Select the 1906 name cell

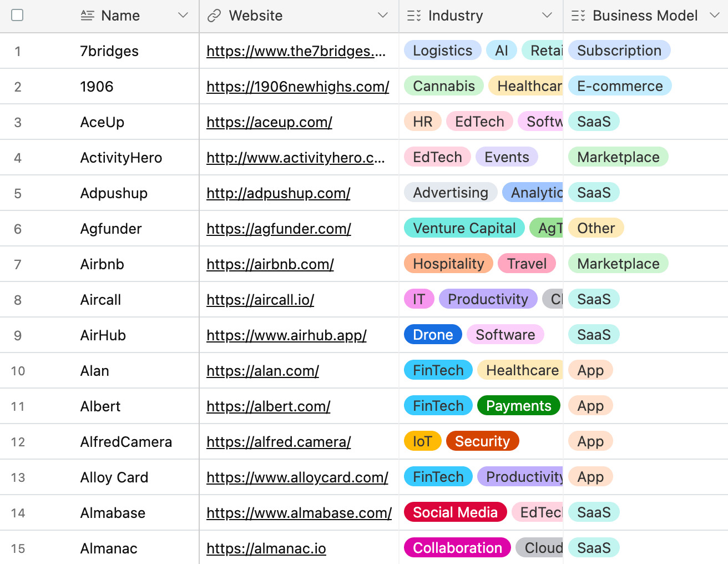coord(97,87)
